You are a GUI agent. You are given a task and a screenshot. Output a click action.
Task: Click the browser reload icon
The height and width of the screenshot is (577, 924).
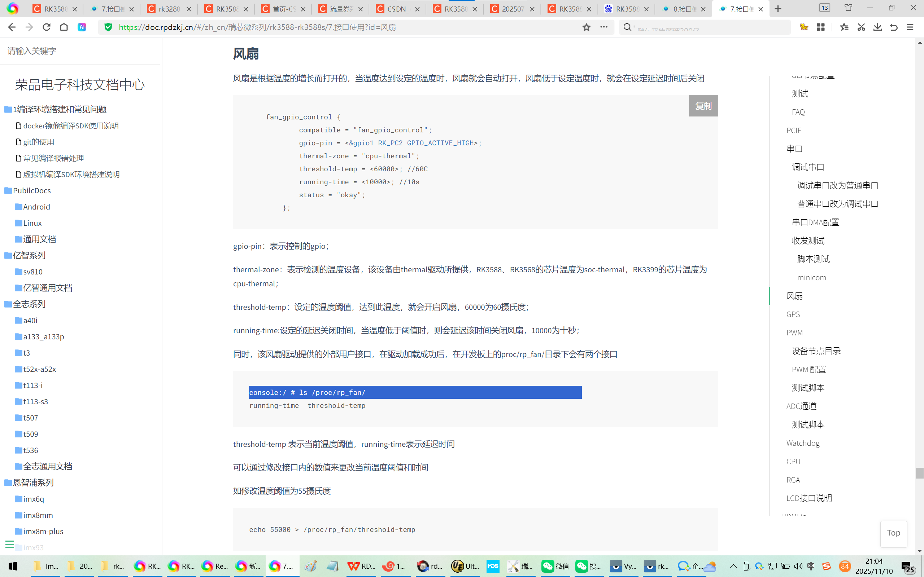(47, 27)
